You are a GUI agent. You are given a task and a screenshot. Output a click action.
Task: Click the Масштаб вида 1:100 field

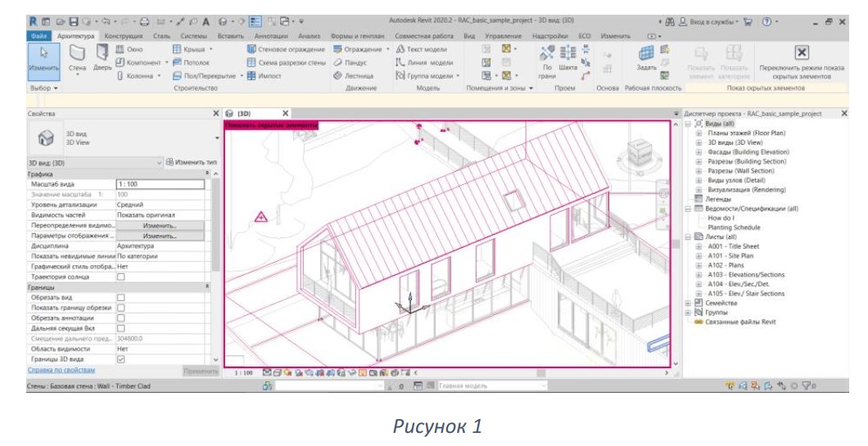tap(160, 184)
